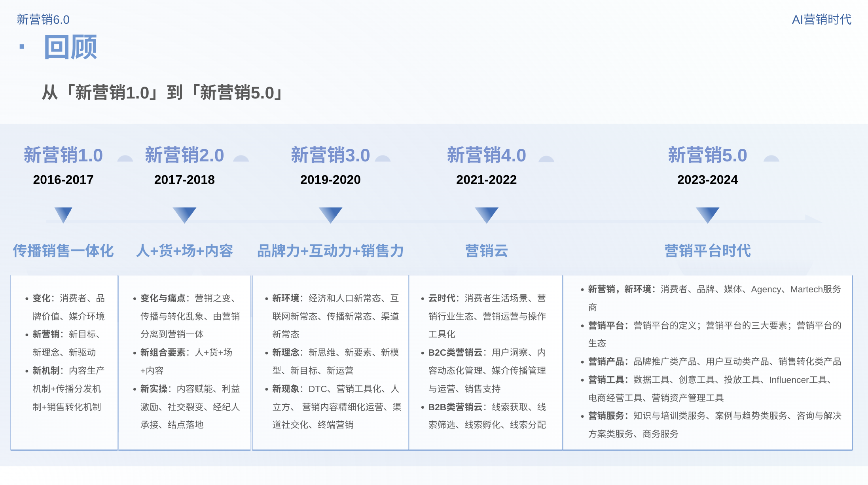868x485 pixels.
Task: Click the 回顾 slide title
Action: [70, 47]
